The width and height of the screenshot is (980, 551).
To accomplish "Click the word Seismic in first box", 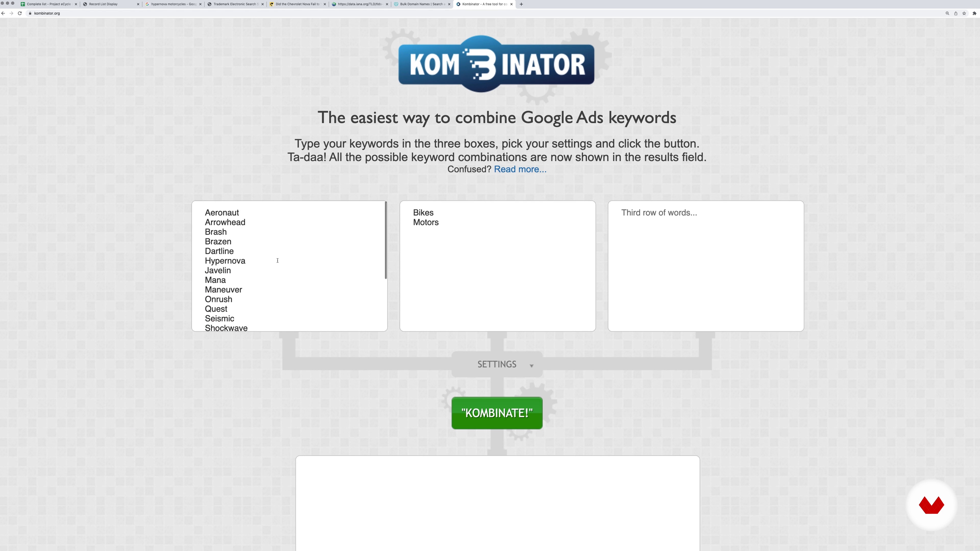I will point(219,319).
